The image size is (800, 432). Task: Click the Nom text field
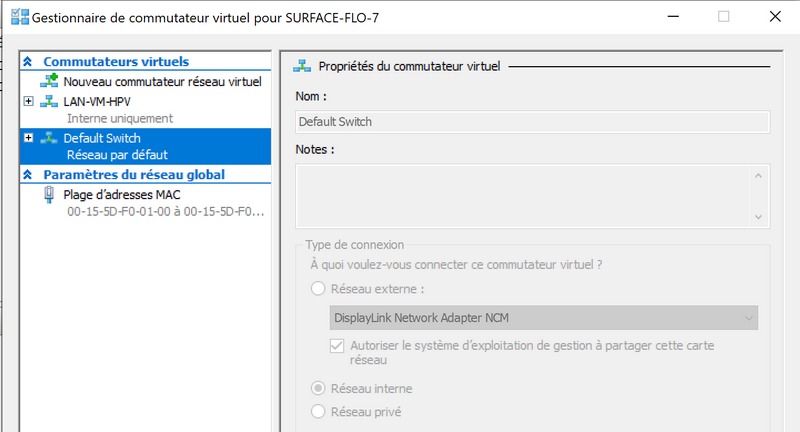coord(532,122)
